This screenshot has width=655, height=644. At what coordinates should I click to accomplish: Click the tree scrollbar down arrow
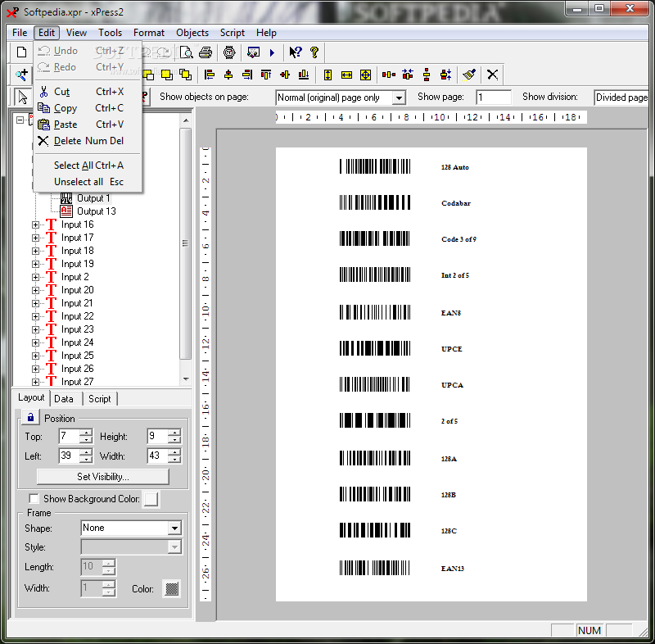coord(186,379)
